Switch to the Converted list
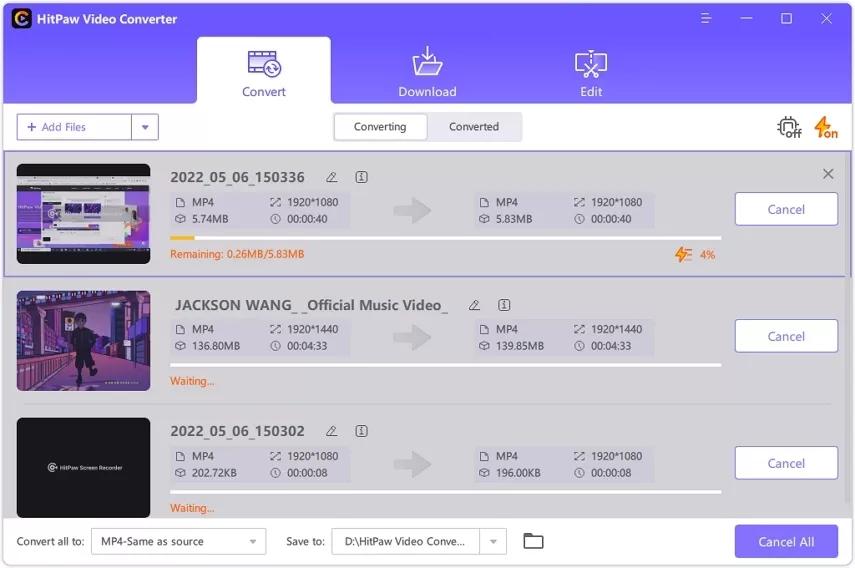The height and width of the screenshot is (568, 855). pos(474,126)
